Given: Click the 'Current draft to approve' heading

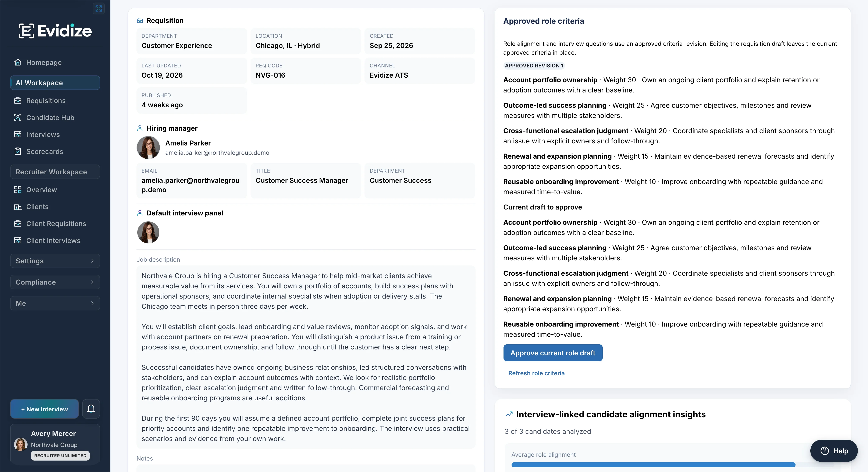Looking at the screenshot, I should tap(542, 207).
